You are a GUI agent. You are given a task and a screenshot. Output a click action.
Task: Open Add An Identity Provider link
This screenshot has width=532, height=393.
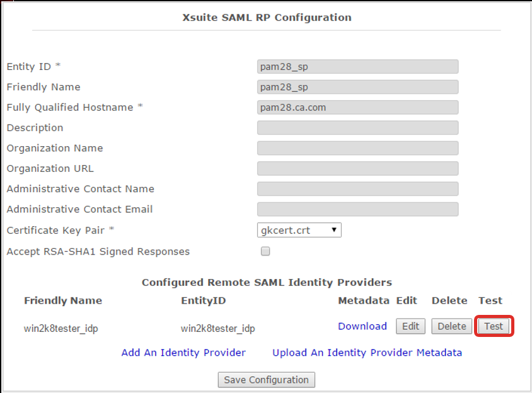click(183, 353)
